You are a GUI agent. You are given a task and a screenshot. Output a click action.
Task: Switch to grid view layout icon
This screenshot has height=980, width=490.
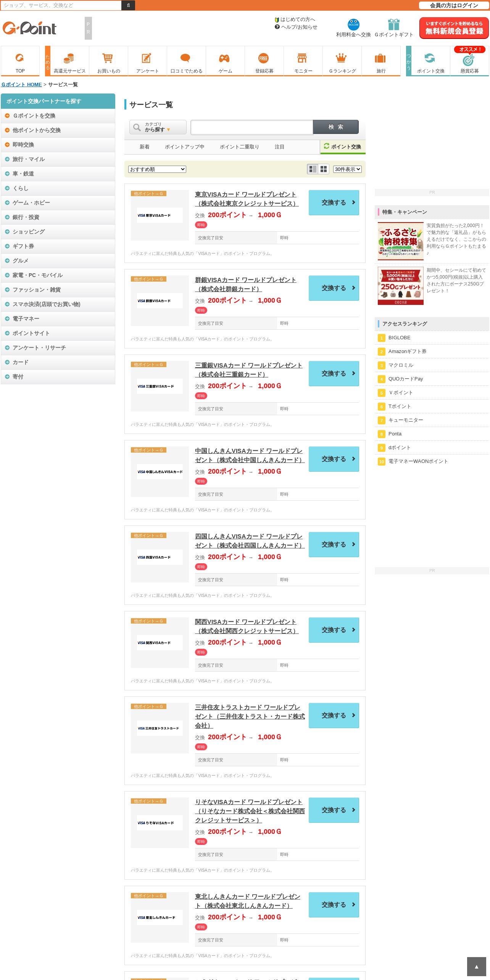point(324,169)
